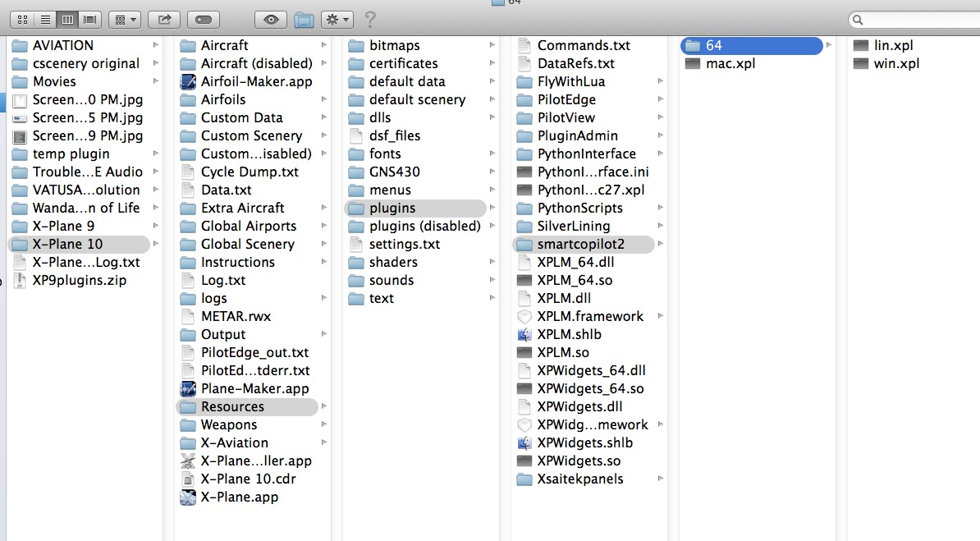Click the Quick Look eye icon
Screen dimensions: 980x541
click(271, 18)
